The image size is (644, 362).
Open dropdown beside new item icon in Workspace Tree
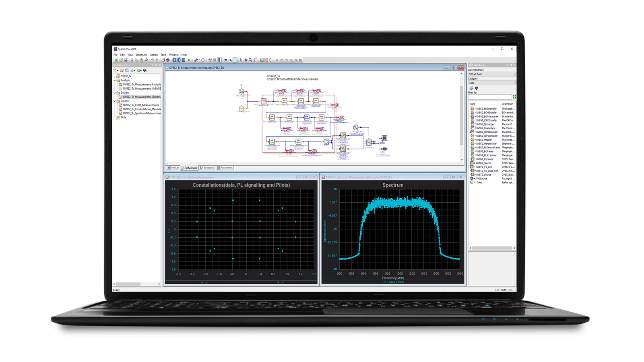click(x=118, y=71)
